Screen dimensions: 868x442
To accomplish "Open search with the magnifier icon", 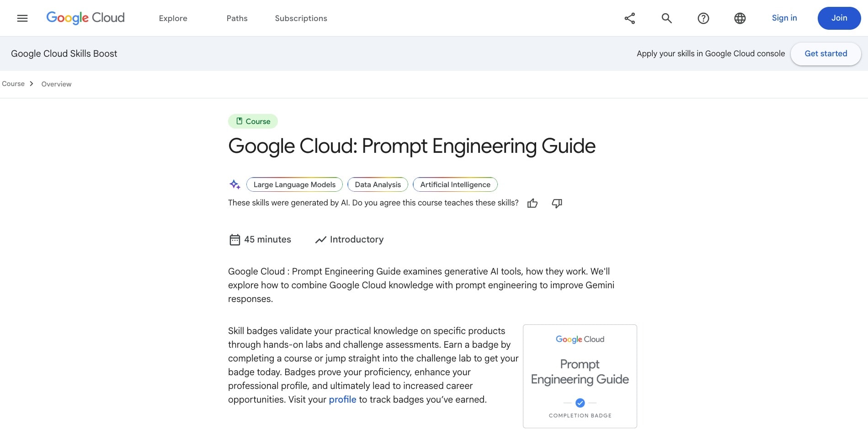I will pyautogui.click(x=666, y=18).
